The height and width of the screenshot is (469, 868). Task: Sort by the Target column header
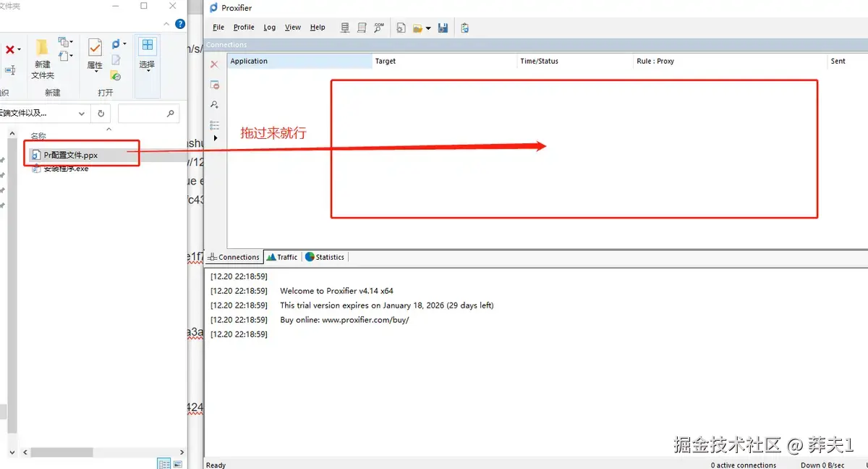click(x=445, y=62)
